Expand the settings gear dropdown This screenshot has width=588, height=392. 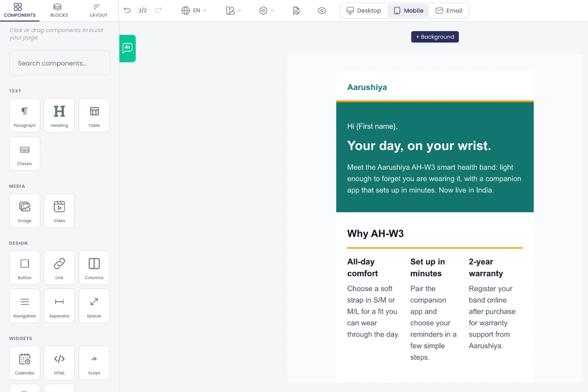click(x=267, y=11)
